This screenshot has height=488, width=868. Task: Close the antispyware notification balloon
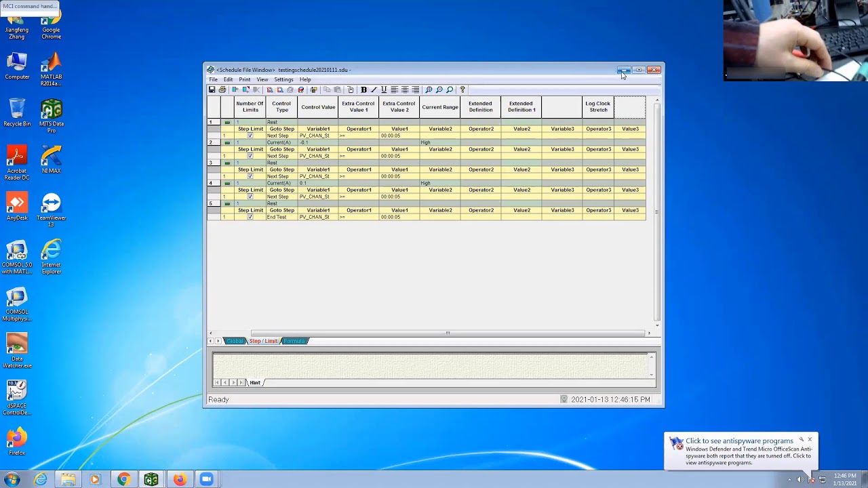(x=810, y=439)
